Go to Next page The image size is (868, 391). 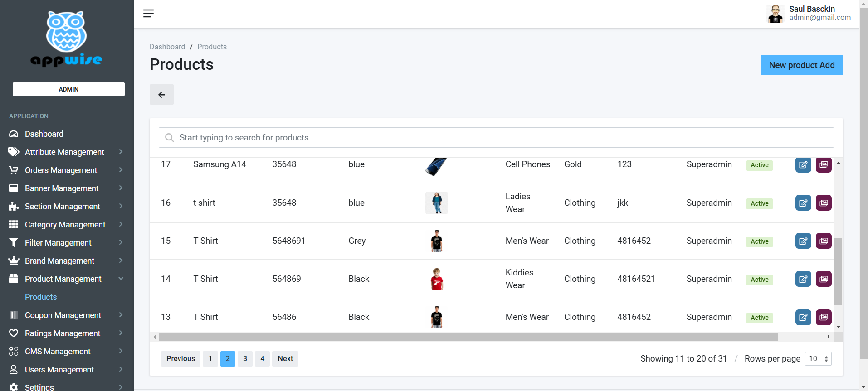click(285, 359)
